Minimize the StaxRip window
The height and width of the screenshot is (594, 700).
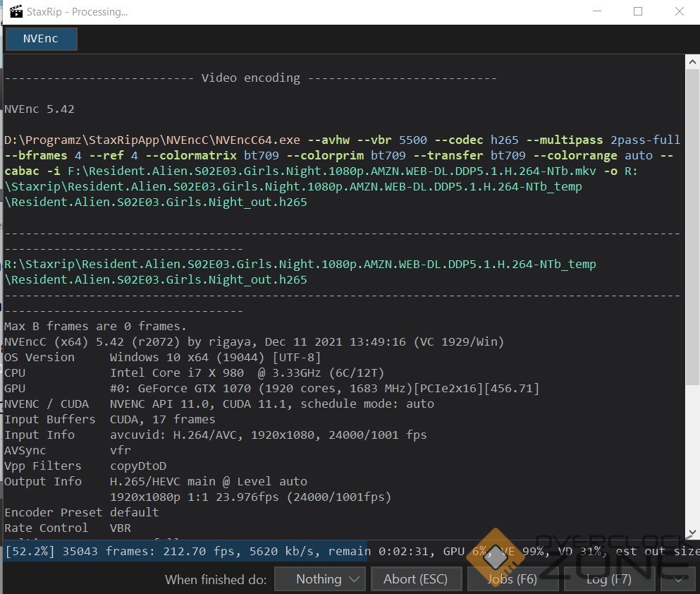tap(597, 11)
